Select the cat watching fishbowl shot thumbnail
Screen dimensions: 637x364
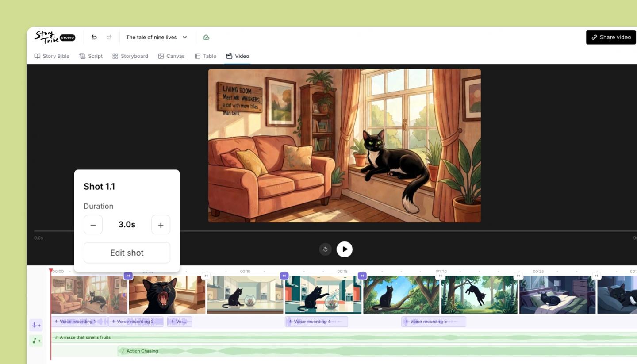(x=245, y=295)
